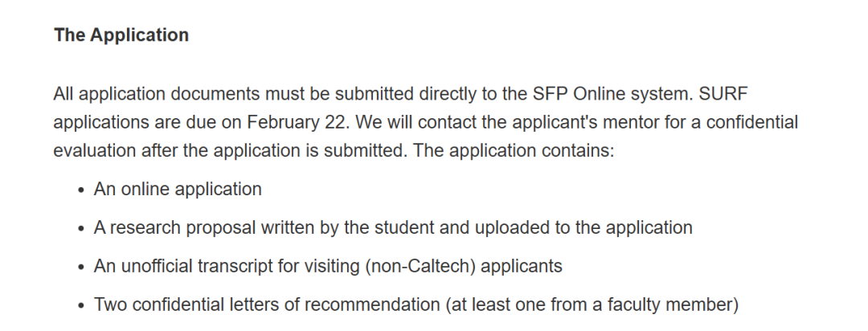Screen dimensions: 868x331
Task: Click the bullet before "An unofficial transcript"
Action: 81,268
